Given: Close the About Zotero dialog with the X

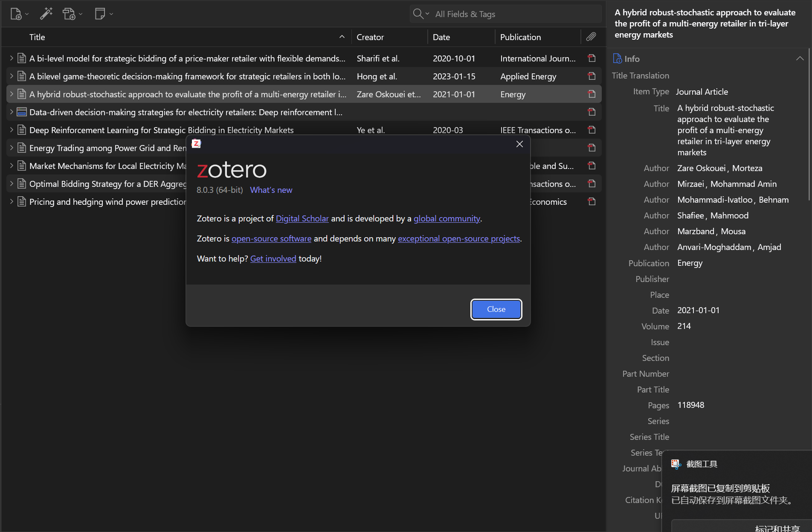Looking at the screenshot, I should [519, 144].
